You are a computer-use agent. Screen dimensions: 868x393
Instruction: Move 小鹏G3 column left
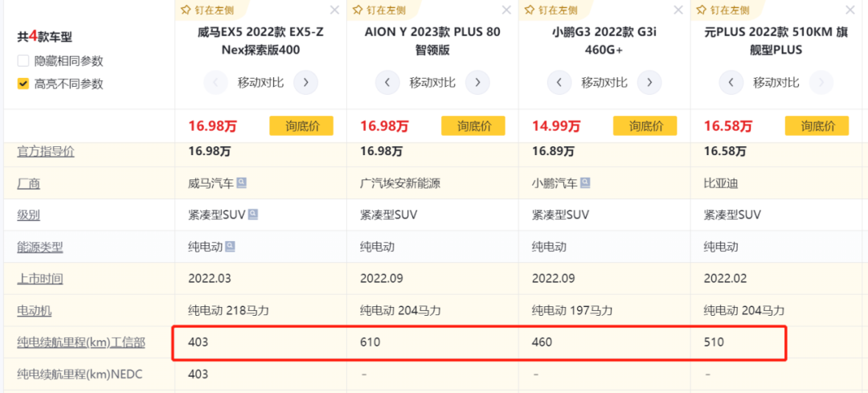[x=559, y=83]
